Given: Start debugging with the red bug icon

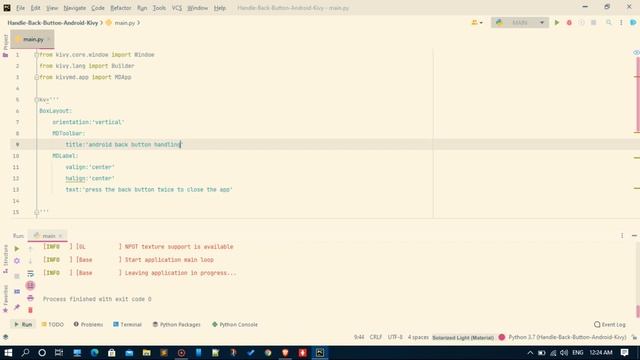Looking at the screenshot, I should [569, 23].
